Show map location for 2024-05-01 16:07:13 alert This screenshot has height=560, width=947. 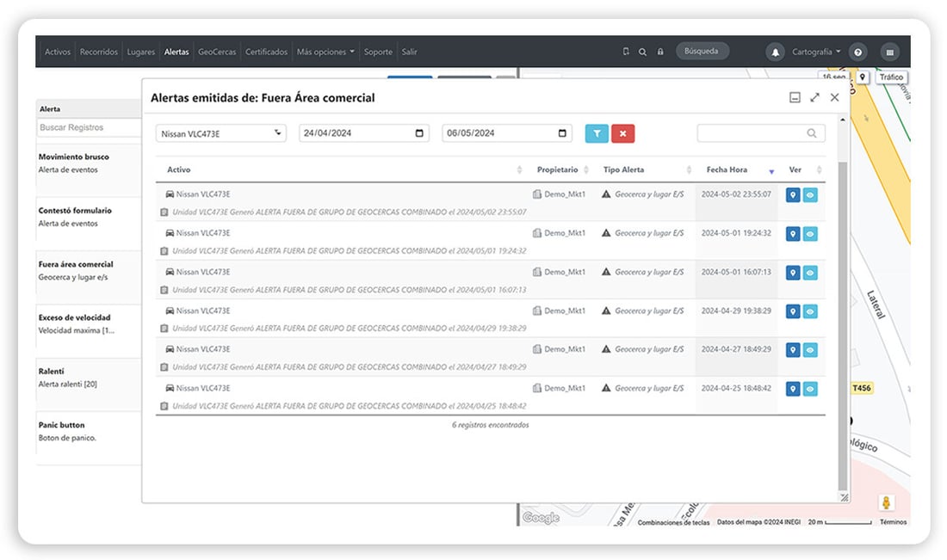tap(793, 273)
